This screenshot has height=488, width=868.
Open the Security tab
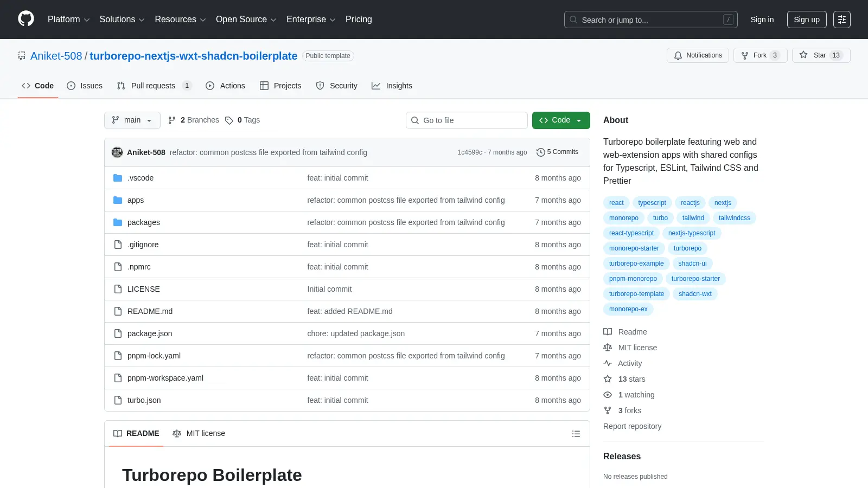(336, 86)
